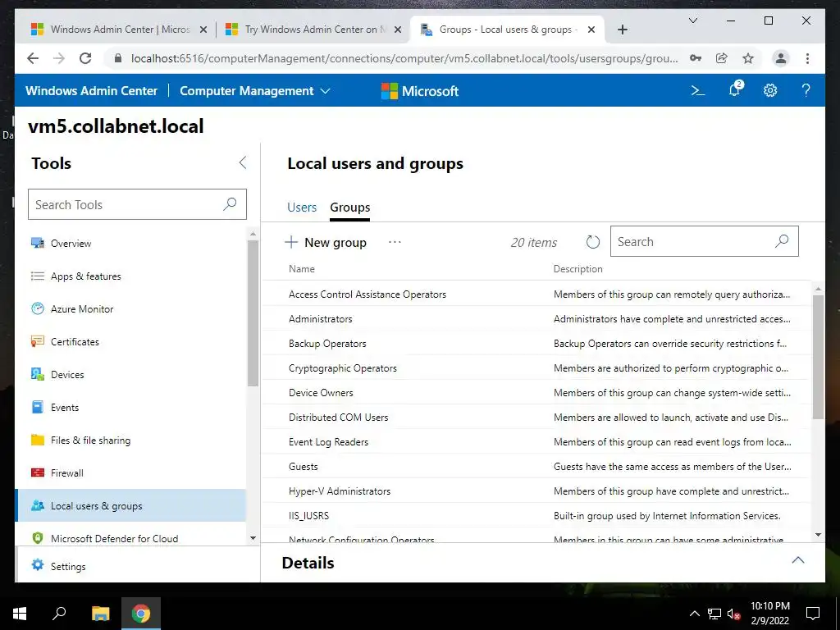Click the Certificates tool icon
The image size is (840, 630).
pyautogui.click(x=38, y=341)
